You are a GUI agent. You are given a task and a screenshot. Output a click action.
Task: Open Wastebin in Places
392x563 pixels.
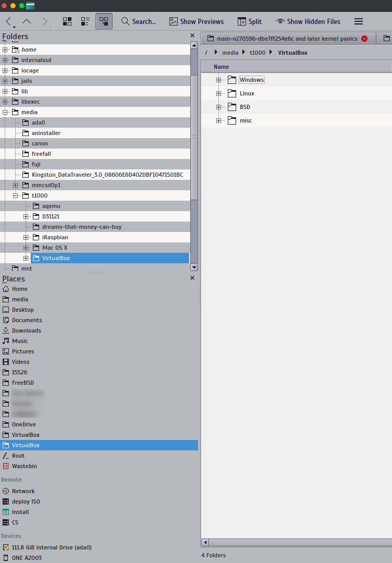tap(24, 466)
